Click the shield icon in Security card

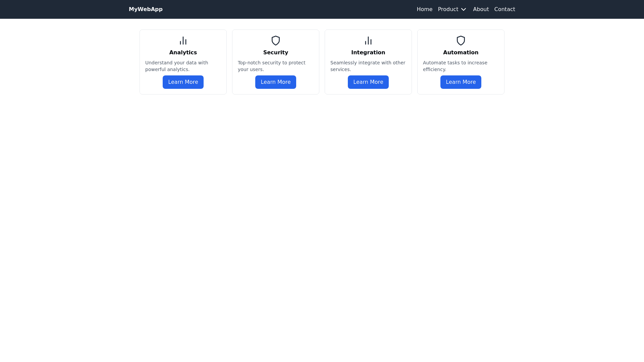point(276,41)
